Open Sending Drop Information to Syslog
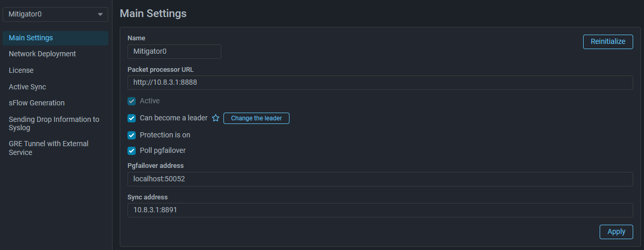 (x=54, y=123)
